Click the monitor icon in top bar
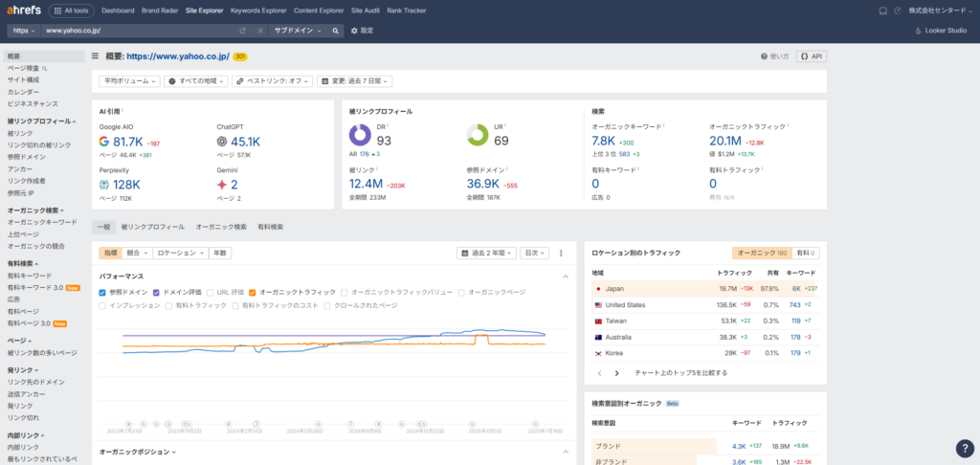The image size is (980, 465). pyautogui.click(x=882, y=11)
